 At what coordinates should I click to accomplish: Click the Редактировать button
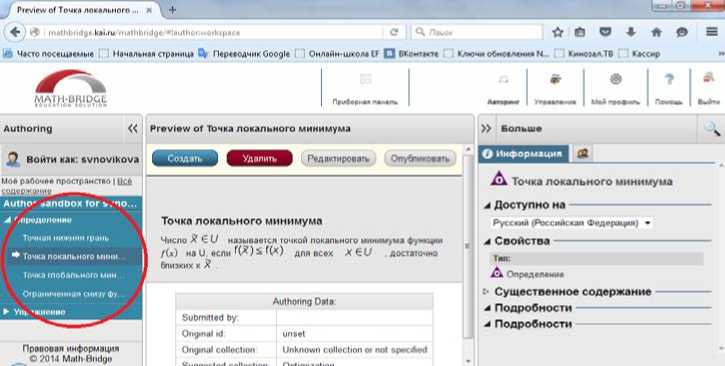(338, 159)
